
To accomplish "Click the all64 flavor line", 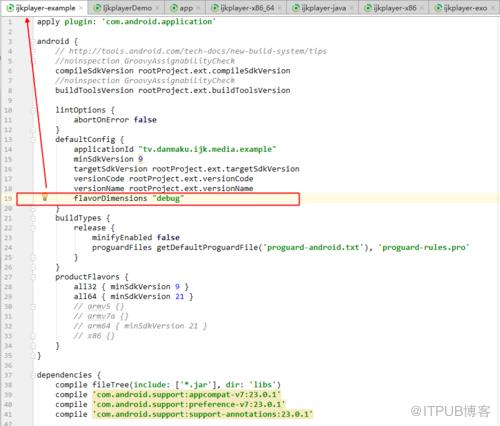I will pos(133,296).
